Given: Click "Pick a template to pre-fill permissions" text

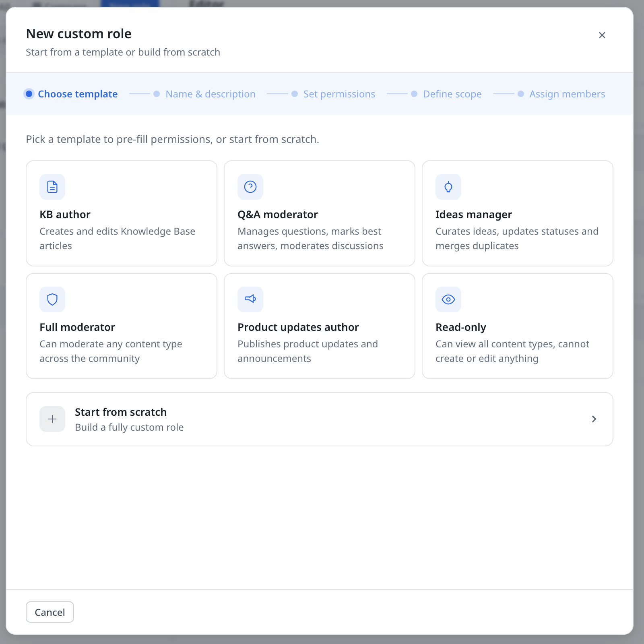Looking at the screenshot, I should tap(173, 139).
